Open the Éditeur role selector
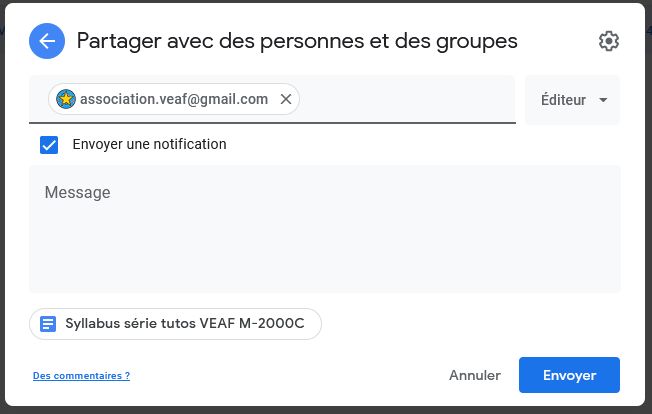Image resolution: width=652 pixels, height=414 pixels. point(564,100)
